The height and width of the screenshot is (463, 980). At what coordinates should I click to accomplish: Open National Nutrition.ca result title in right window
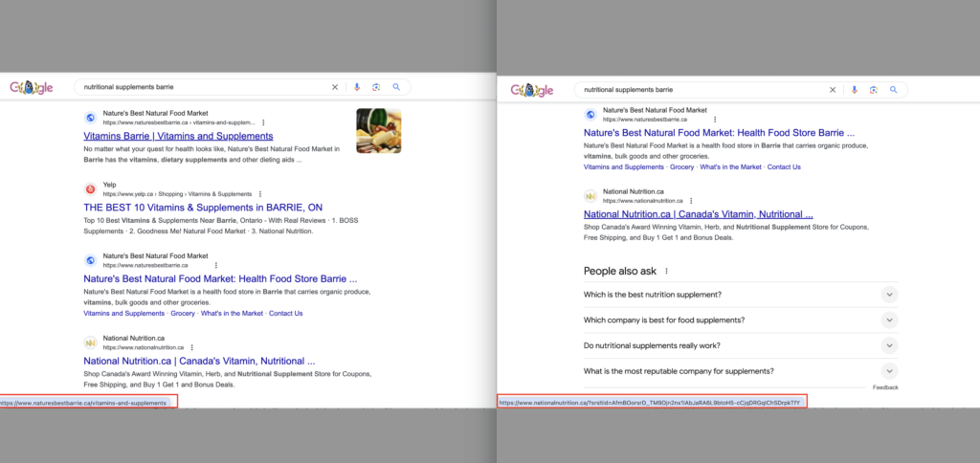[698, 214]
